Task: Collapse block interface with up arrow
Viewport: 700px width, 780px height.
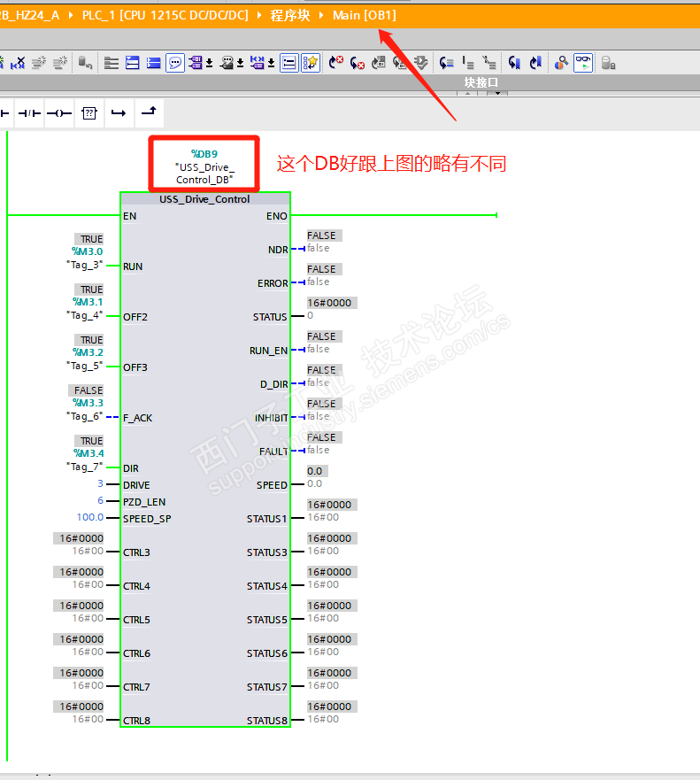Action: point(468,93)
